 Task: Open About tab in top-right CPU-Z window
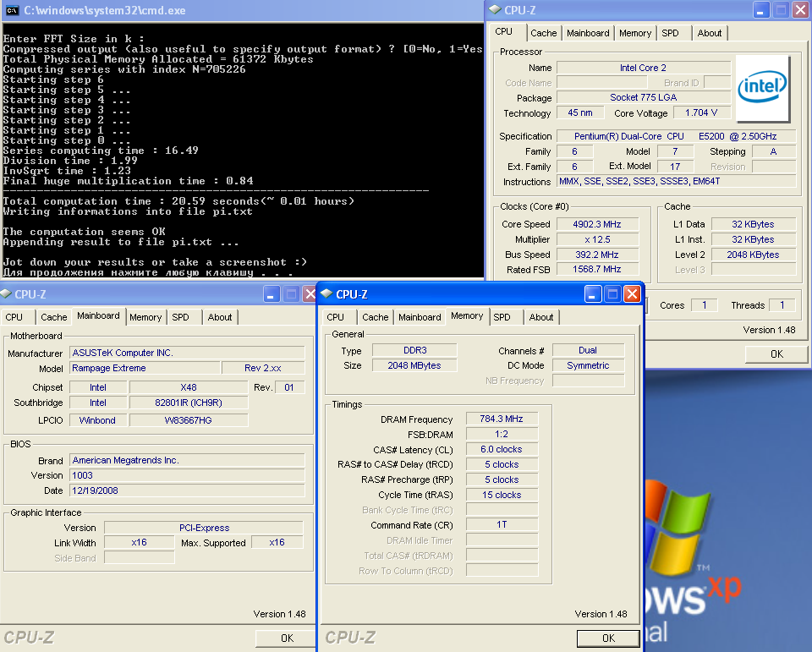(x=710, y=33)
